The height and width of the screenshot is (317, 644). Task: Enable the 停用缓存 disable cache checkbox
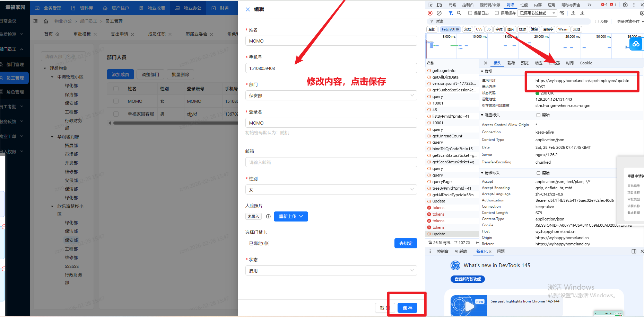497,13
